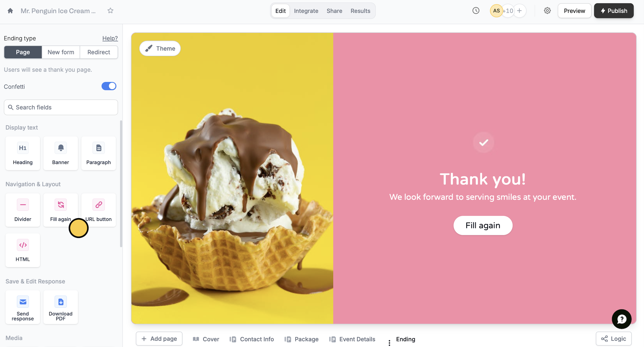Select Redirect ending type
Screen dimensions: 644x347
(x=99, y=52)
